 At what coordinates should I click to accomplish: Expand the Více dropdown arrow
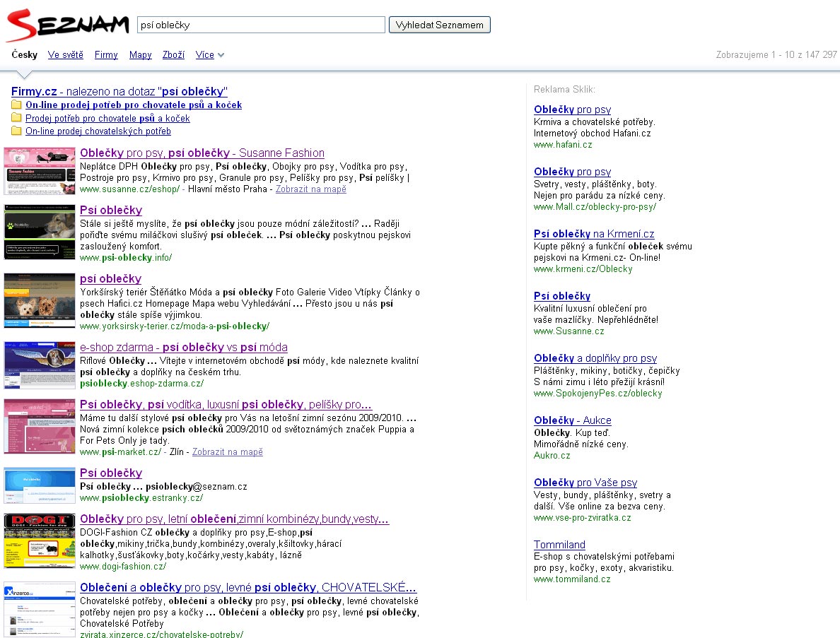point(221,55)
